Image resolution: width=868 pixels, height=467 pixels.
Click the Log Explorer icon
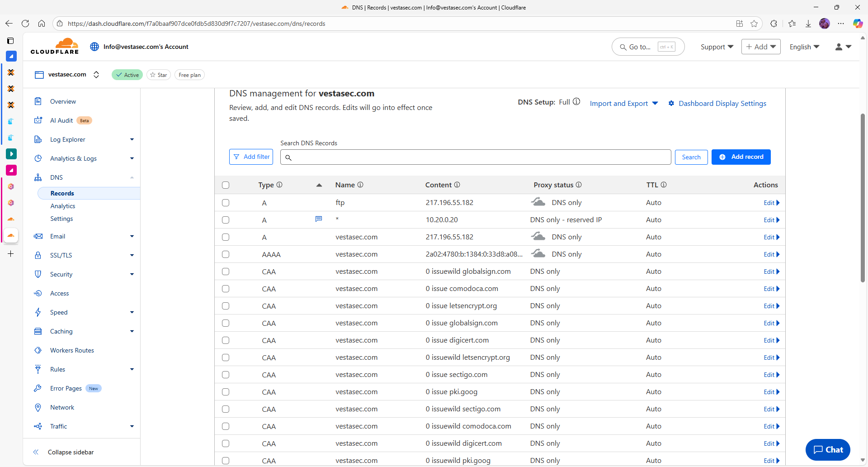pos(38,139)
